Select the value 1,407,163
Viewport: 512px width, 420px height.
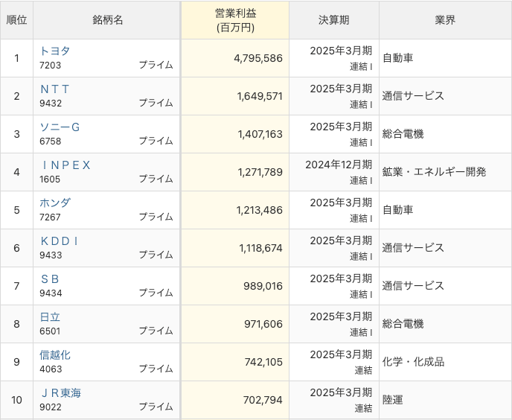point(260,134)
